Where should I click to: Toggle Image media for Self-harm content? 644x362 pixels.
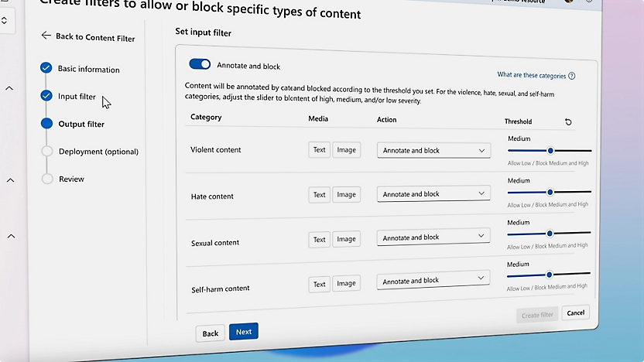(x=346, y=283)
